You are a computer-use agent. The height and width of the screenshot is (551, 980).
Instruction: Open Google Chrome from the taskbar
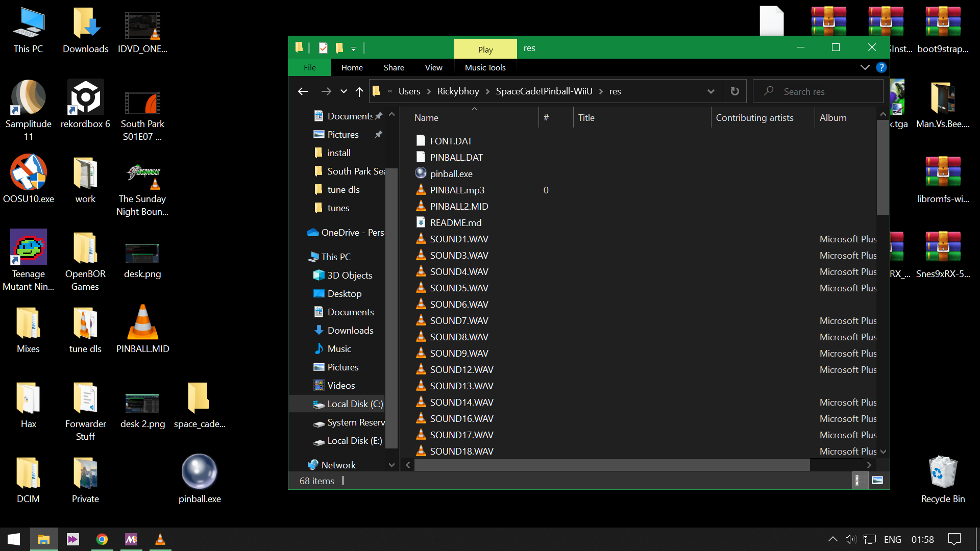coord(102,539)
